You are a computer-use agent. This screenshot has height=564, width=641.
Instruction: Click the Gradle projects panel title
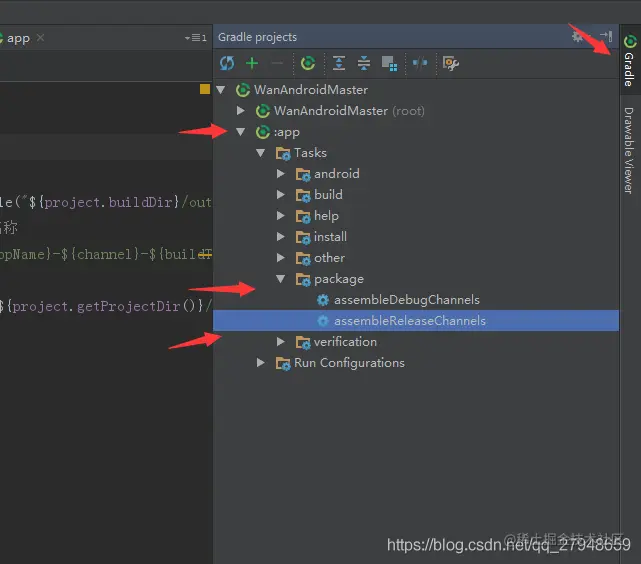click(x=258, y=37)
